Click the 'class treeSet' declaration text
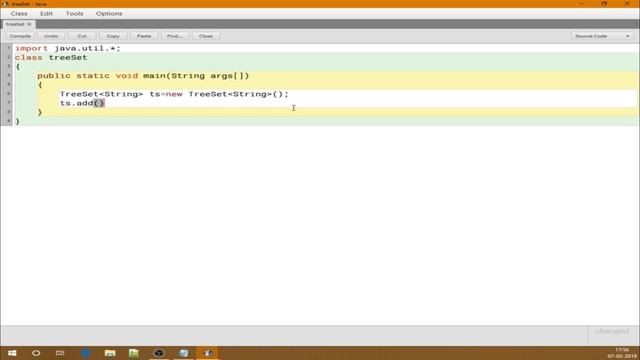This screenshot has width=640, height=360. (x=51, y=58)
